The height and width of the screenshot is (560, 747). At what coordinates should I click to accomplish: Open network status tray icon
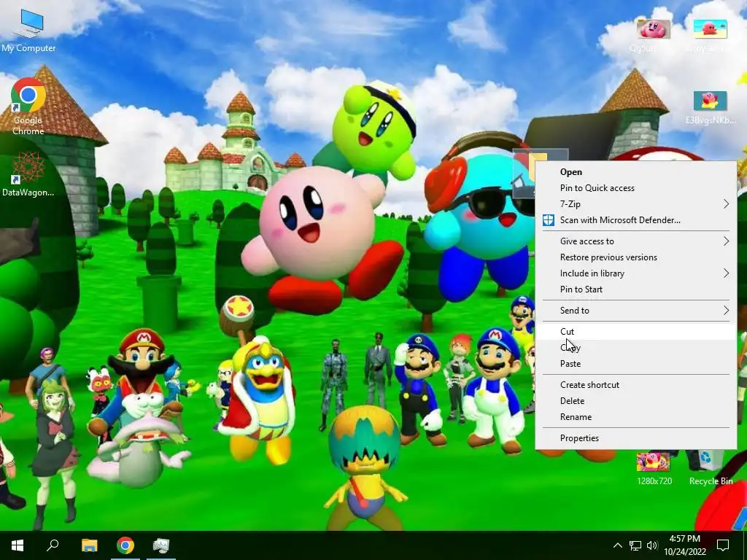pyautogui.click(x=635, y=545)
